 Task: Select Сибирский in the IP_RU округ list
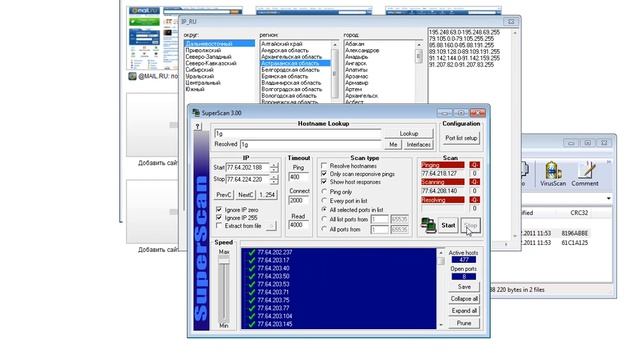tap(199, 70)
